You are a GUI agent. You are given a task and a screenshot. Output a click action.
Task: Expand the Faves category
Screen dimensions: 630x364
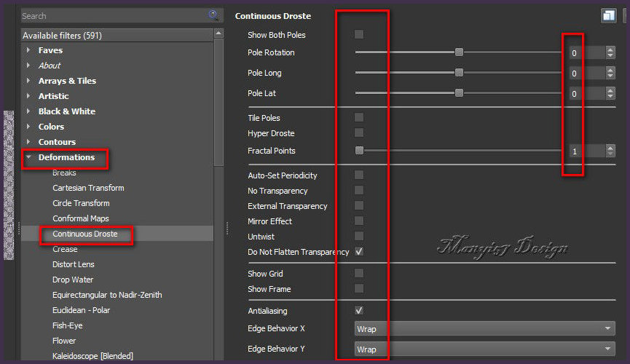[28, 50]
